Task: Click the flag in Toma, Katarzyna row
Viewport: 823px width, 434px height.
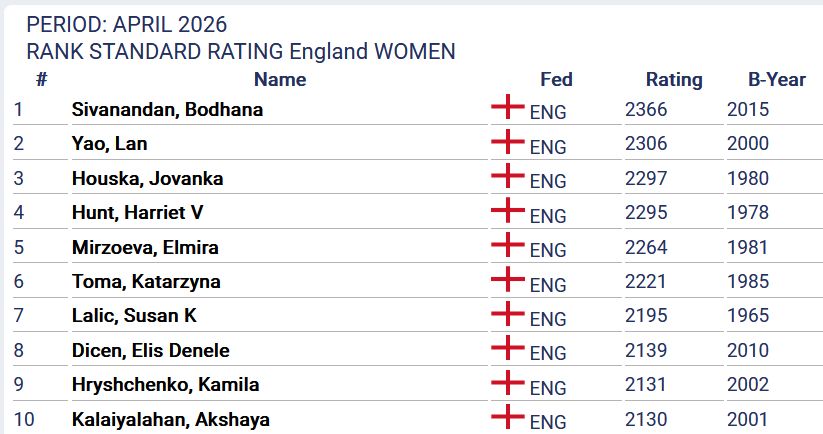Action: (x=508, y=279)
